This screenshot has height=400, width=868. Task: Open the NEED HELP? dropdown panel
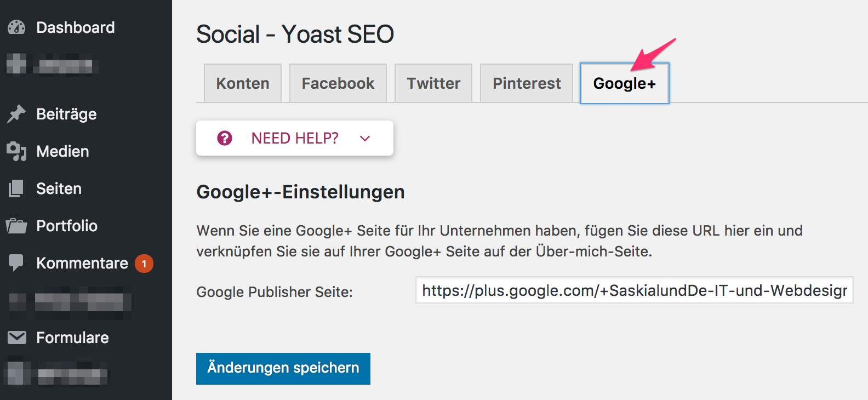pyautogui.click(x=295, y=138)
